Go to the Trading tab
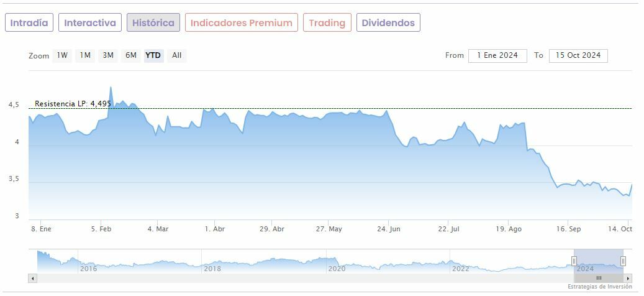 (x=327, y=23)
